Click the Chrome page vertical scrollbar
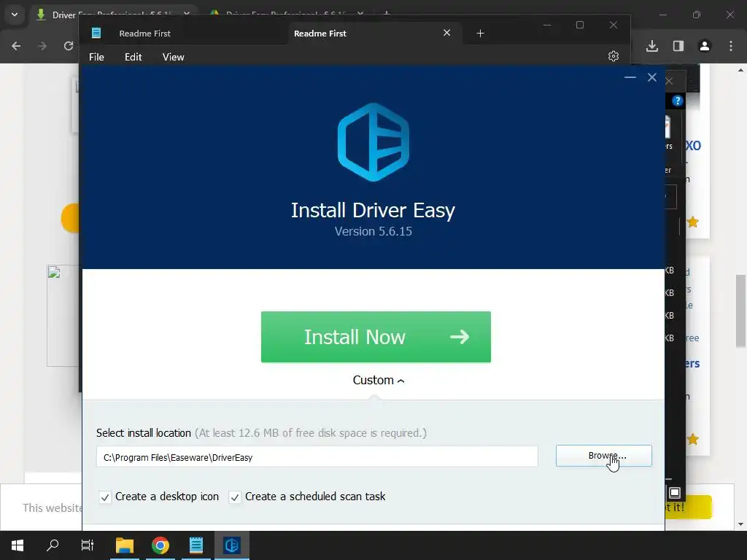The height and width of the screenshot is (560, 747). click(x=740, y=311)
